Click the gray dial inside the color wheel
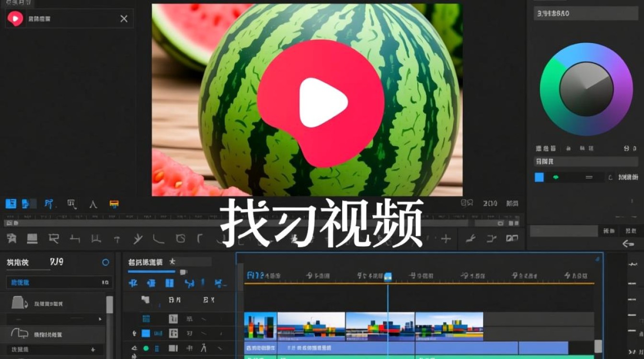The height and width of the screenshot is (359, 644). pyautogui.click(x=586, y=89)
